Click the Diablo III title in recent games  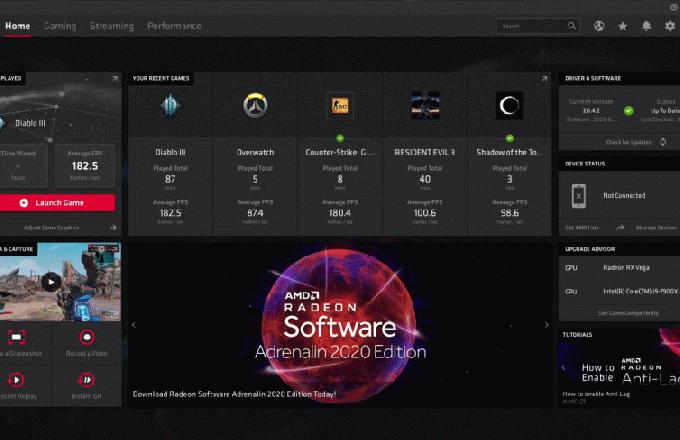coord(170,152)
